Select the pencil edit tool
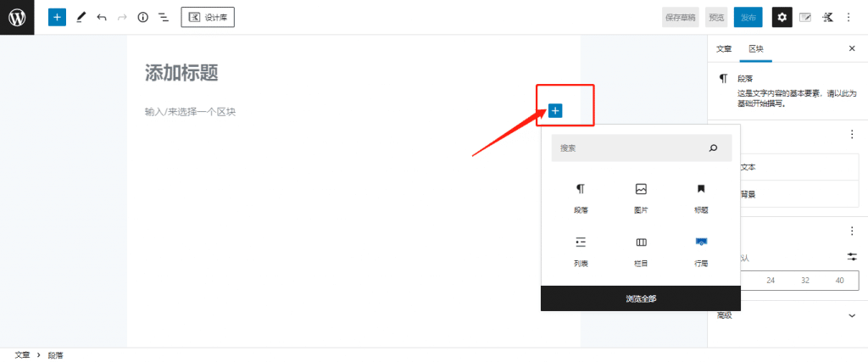 click(81, 18)
